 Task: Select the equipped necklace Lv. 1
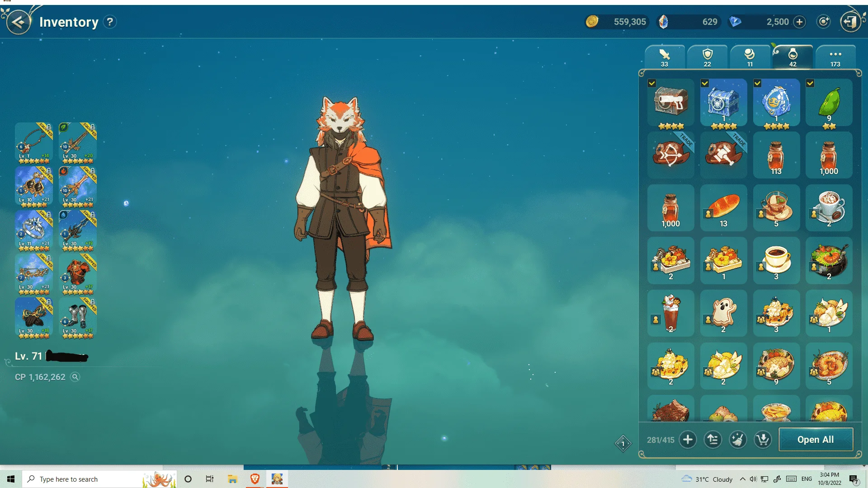coord(34,143)
